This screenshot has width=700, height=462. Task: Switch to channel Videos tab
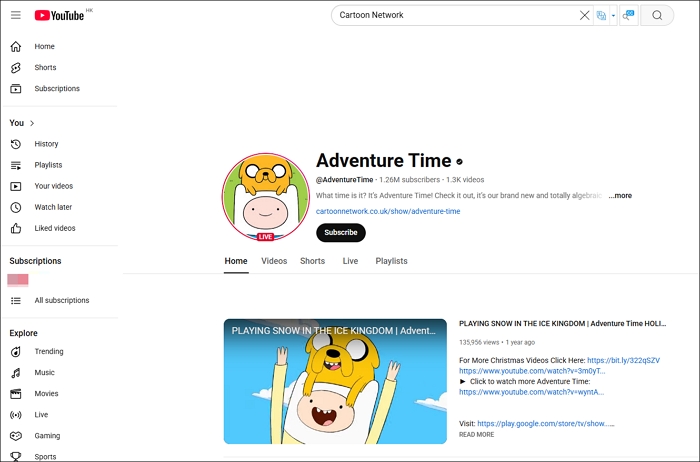coord(274,261)
